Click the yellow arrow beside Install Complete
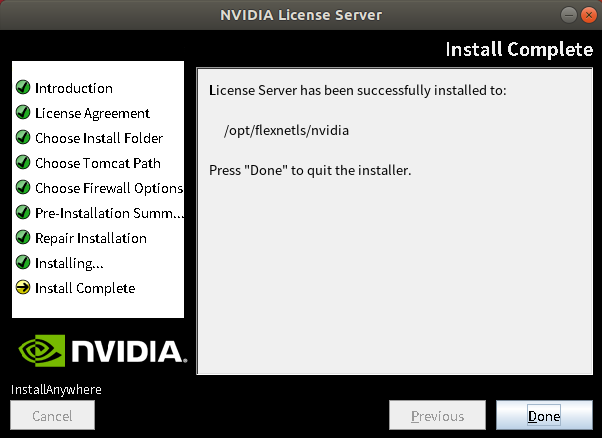Image resolution: width=602 pixels, height=438 pixels. click(x=23, y=288)
